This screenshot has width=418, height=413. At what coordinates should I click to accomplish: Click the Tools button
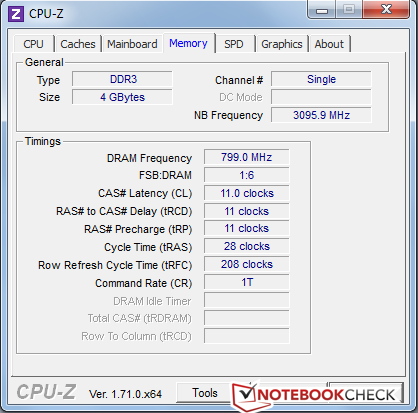(205, 393)
